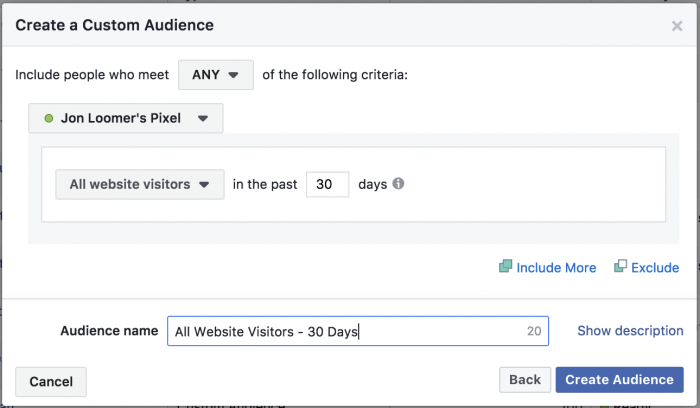Click the character counter showing 20
Screen dimensions: 700x408
(534, 331)
